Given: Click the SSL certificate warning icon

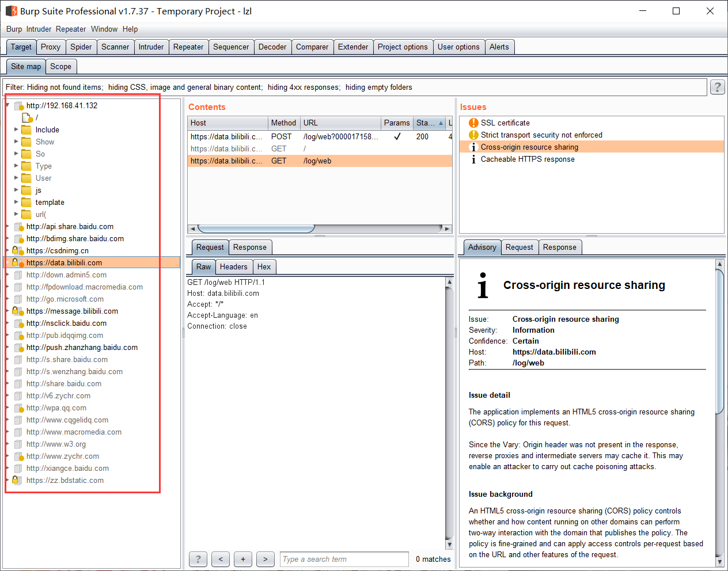Looking at the screenshot, I should 473,123.
